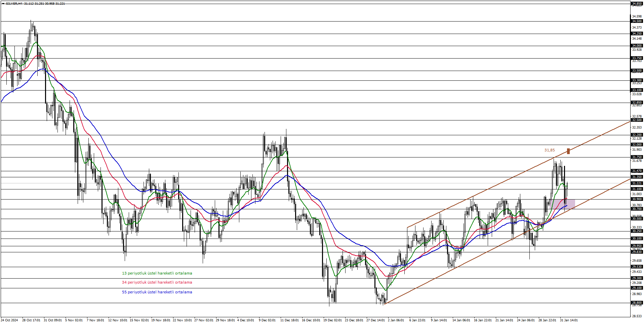Click the '2 Jan 06:01' time axis label
This screenshot has width=644, height=324.
coord(396,320)
